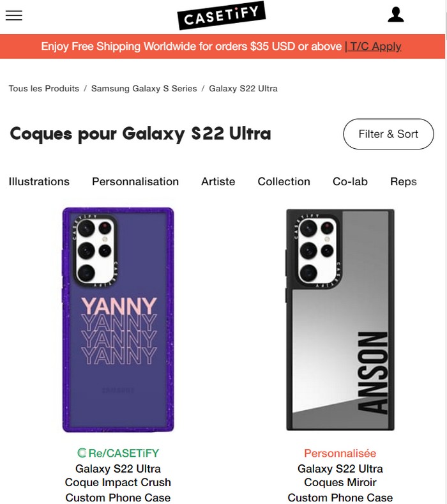
Task: Click Coques Miroir product title
Action: (x=340, y=482)
